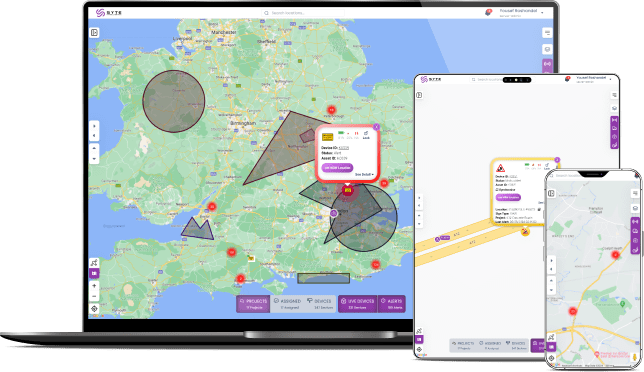Click Lock icon in laptop popup
Screen dimensions: 644x372
click(366, 135)
